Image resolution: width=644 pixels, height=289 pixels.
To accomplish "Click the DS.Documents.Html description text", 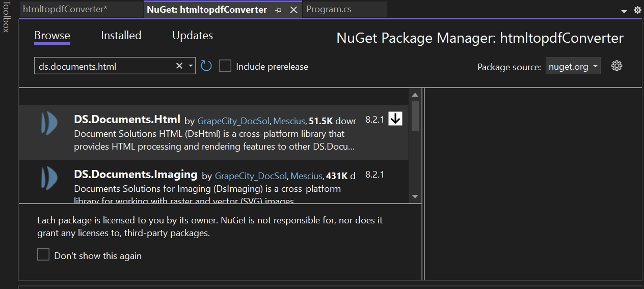I will 214,140.
